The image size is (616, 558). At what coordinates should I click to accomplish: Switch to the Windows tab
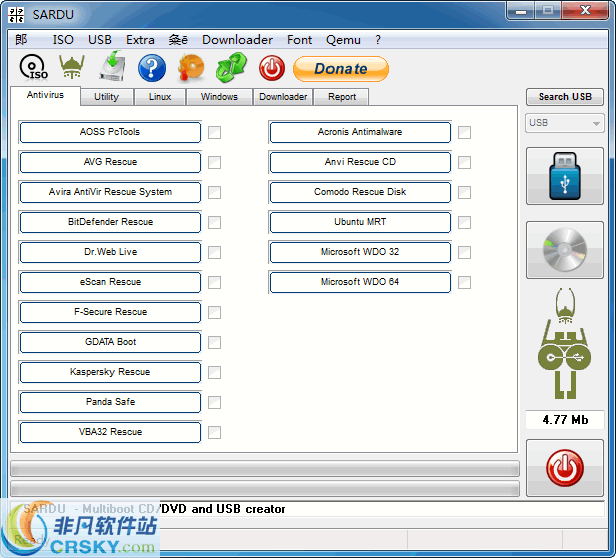click(219, 97)
